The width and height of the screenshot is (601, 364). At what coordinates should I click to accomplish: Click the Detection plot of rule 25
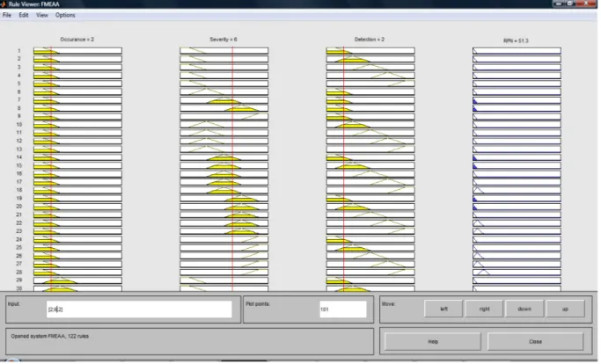[x=371, y=249]
